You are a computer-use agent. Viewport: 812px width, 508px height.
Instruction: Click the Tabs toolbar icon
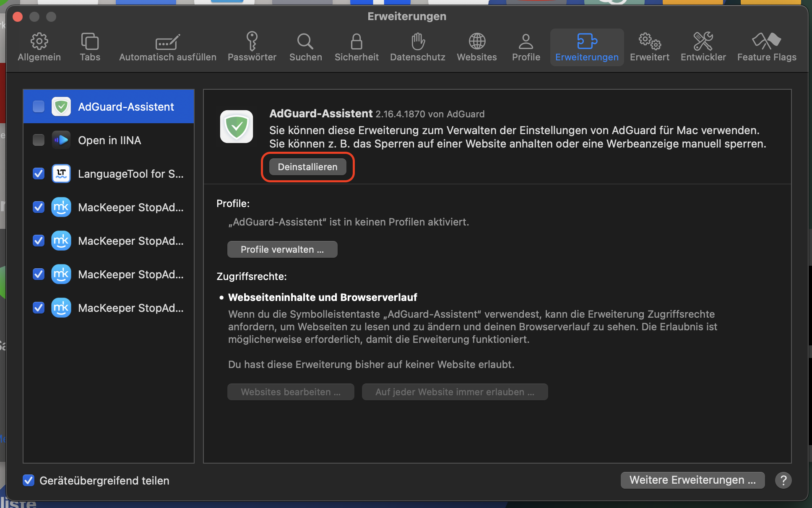(x=90, y=41)
